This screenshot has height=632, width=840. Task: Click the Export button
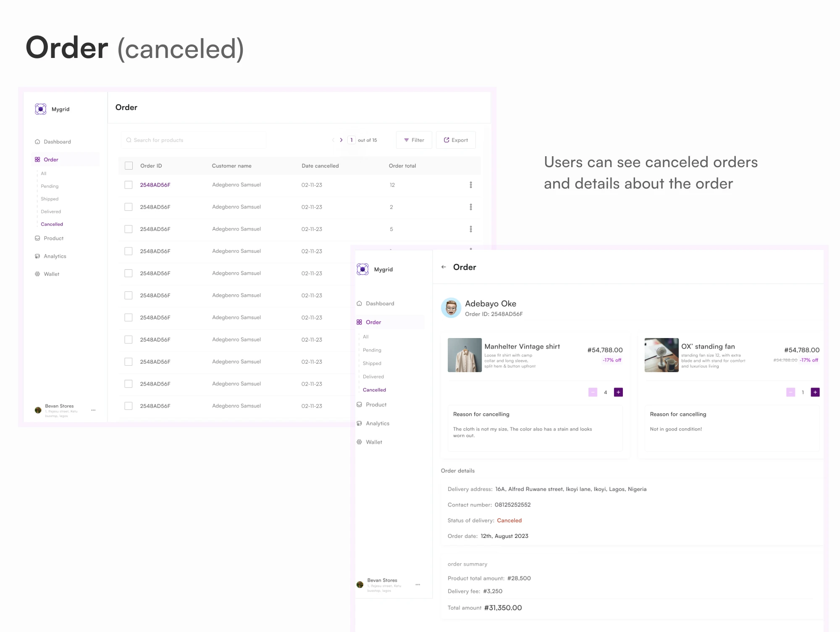456,140
